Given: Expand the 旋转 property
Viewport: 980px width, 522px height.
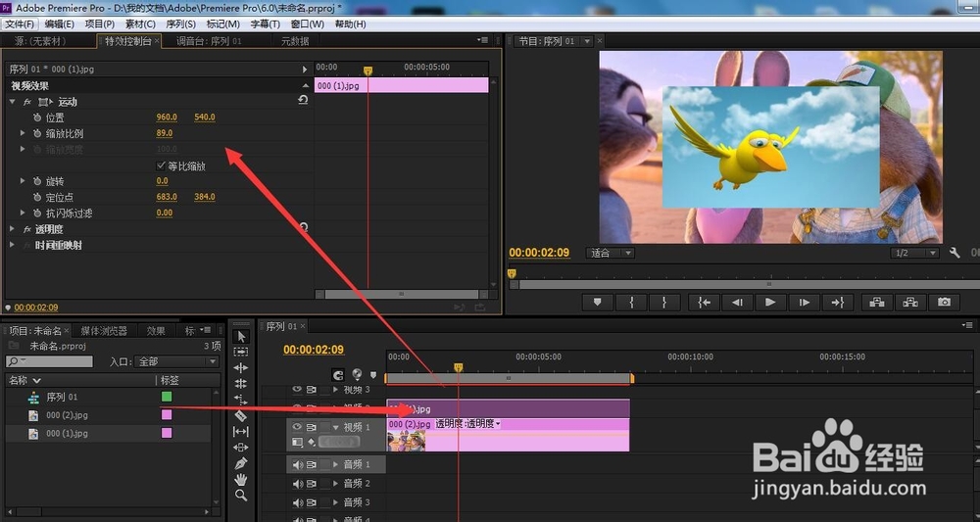Looking at the screenshot, I should coord(24,181).
